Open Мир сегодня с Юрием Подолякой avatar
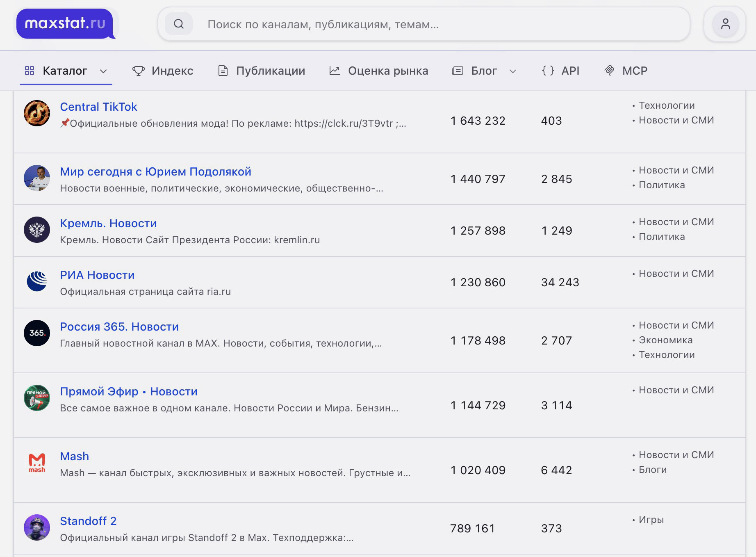 coord(37,178)
